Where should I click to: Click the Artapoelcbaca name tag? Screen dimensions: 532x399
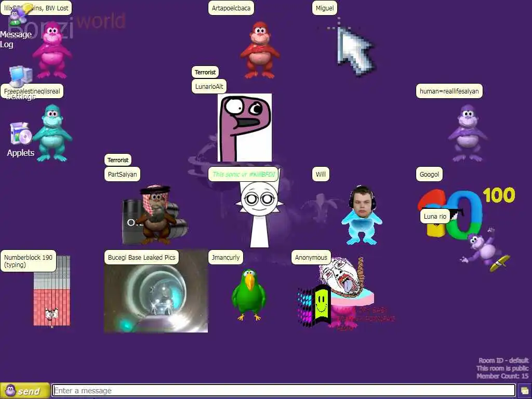(231, 8)
